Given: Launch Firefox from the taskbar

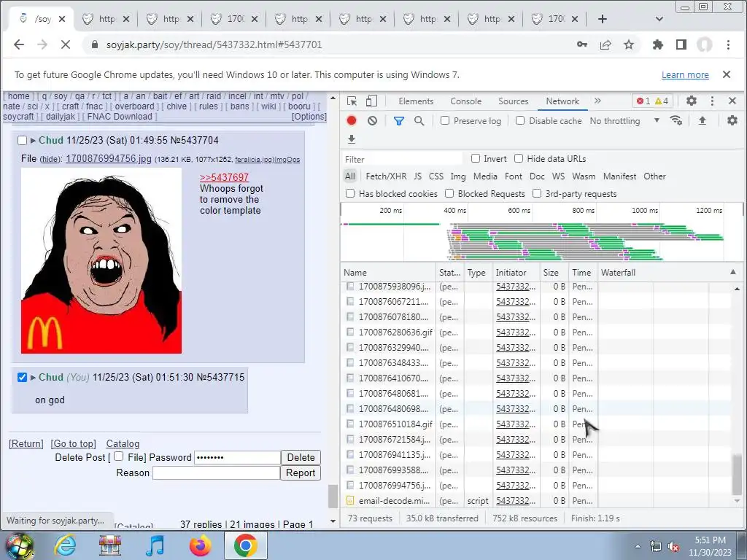Looking at the screenshot, I should [200, 545].
